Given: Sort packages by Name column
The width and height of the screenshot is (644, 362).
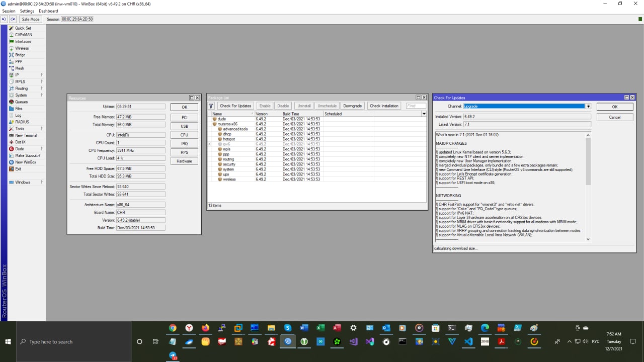Looking at the screenshot, I should (233, 114).
